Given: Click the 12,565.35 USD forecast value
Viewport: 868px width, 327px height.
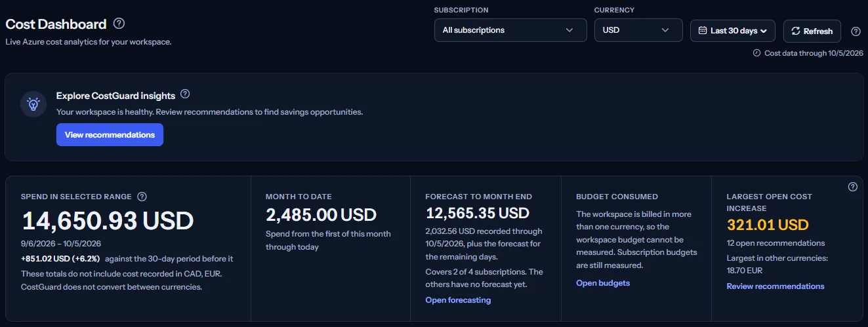Looking at the screenshot, I should pyautogui.click(x=477, y=213).
